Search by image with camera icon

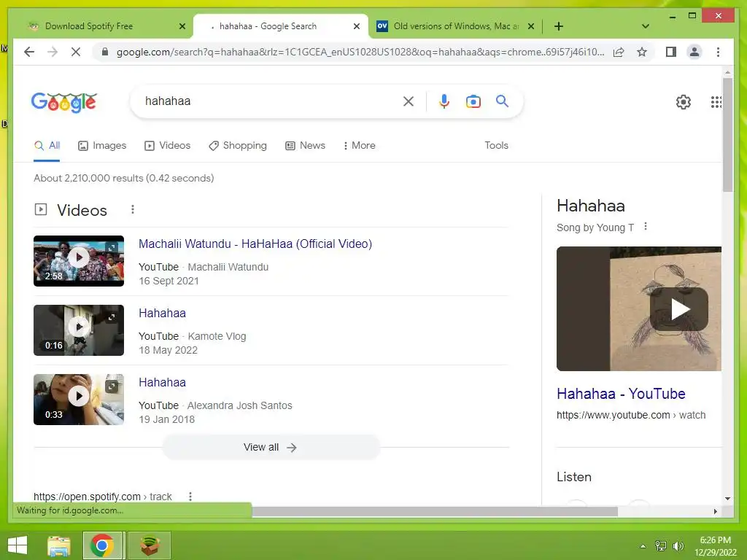click(473, 101)
